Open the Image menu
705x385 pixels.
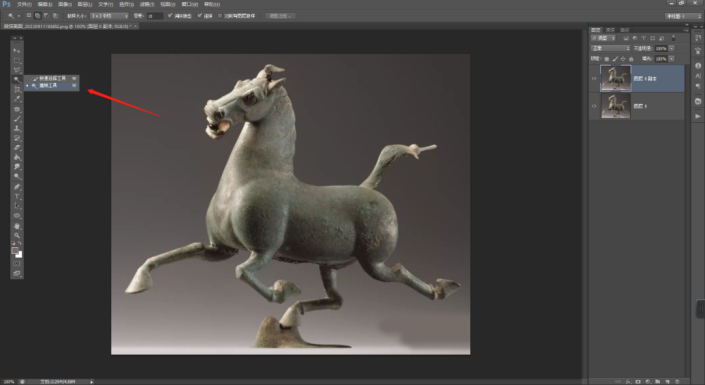pos(65,4)
